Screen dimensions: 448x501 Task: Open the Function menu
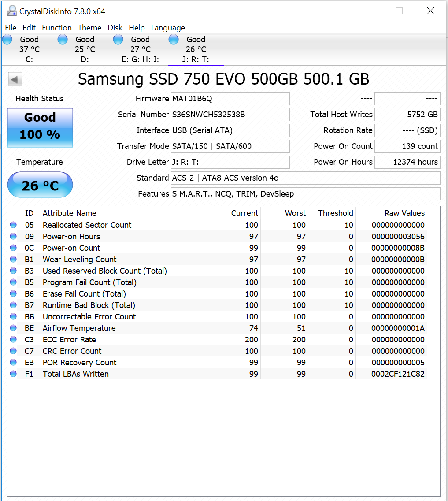pos(57,28)
